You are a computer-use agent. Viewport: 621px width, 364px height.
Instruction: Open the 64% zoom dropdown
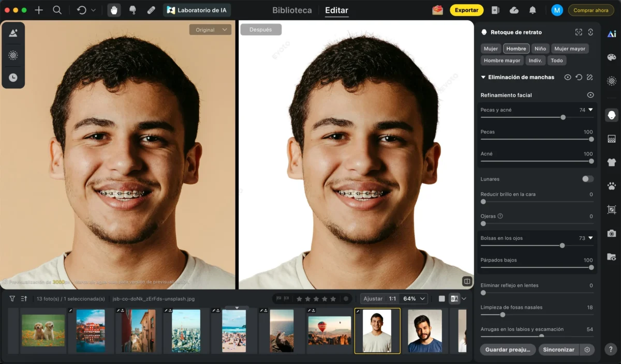point(415,299)
